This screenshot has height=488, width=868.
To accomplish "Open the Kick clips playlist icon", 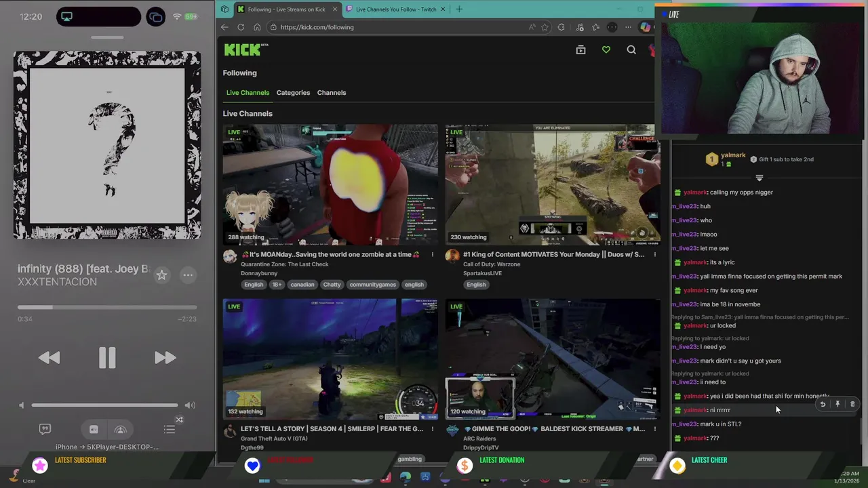I will pyautogui.click(x=580, y=49).
